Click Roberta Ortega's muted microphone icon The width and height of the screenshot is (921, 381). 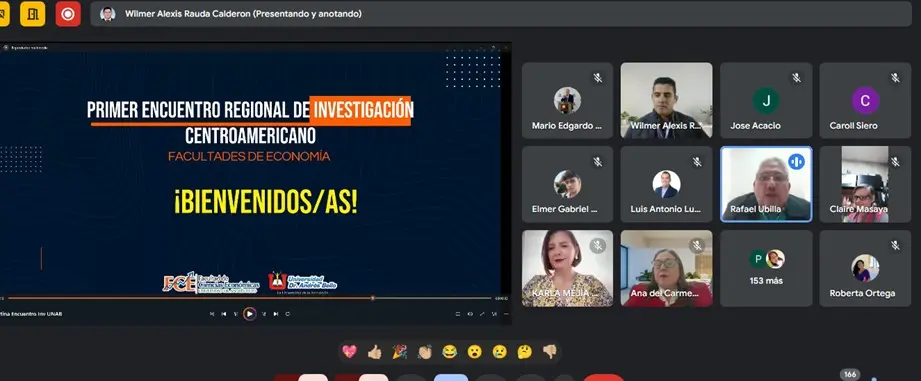(x=895, y=245)
